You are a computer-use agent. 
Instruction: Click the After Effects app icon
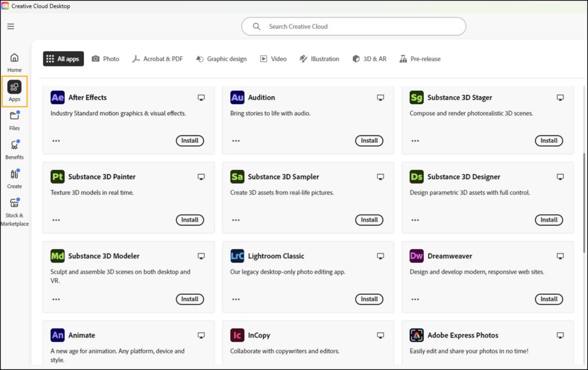click(x=57, y=98)
